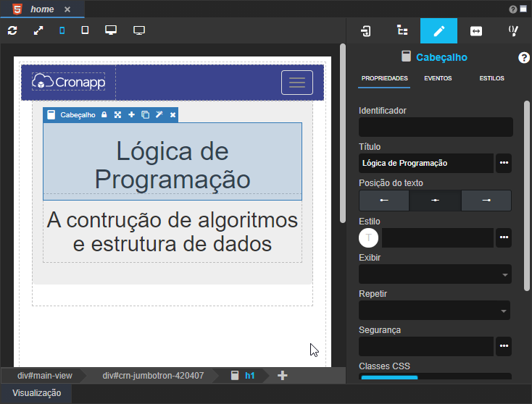Open the Repetir dropdown
Screen dimensions: 532x404
434,311
